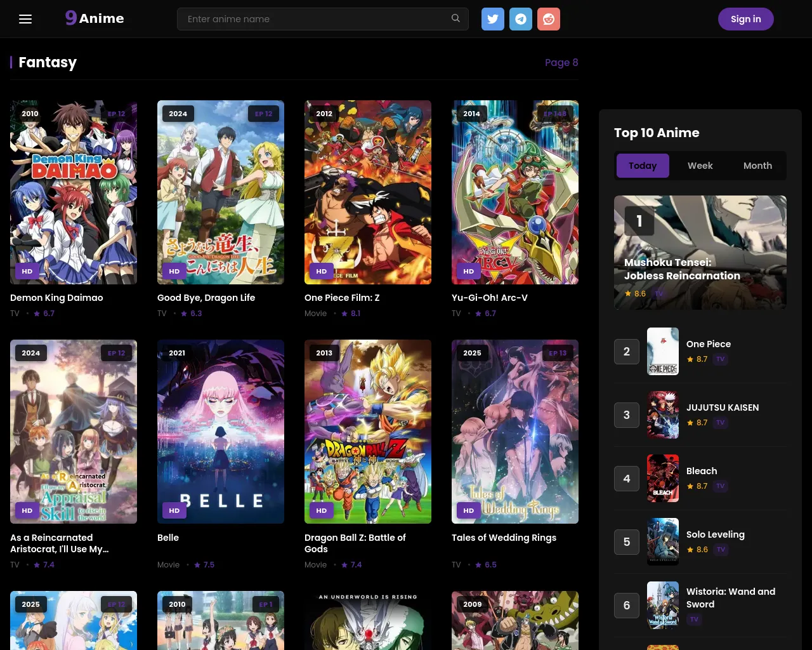The image size is (812, 650).
Task: Click the 2021 year badge on Belle
Action: (177, 353)
